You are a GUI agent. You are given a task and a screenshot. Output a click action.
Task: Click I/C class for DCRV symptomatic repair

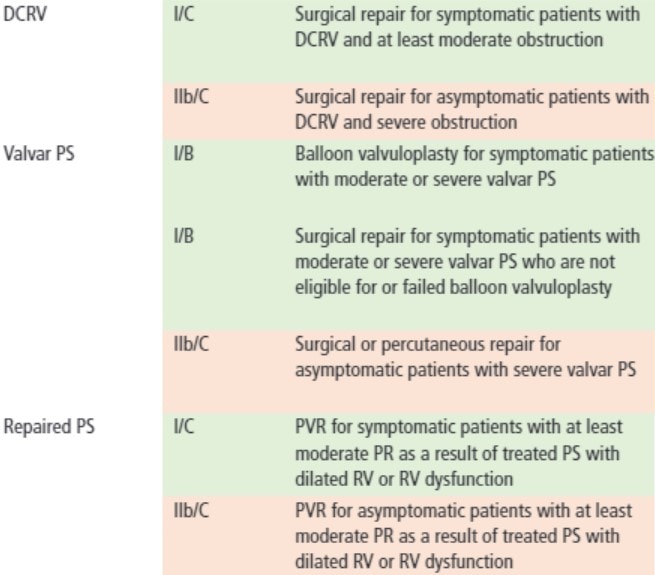coord(184,14)
